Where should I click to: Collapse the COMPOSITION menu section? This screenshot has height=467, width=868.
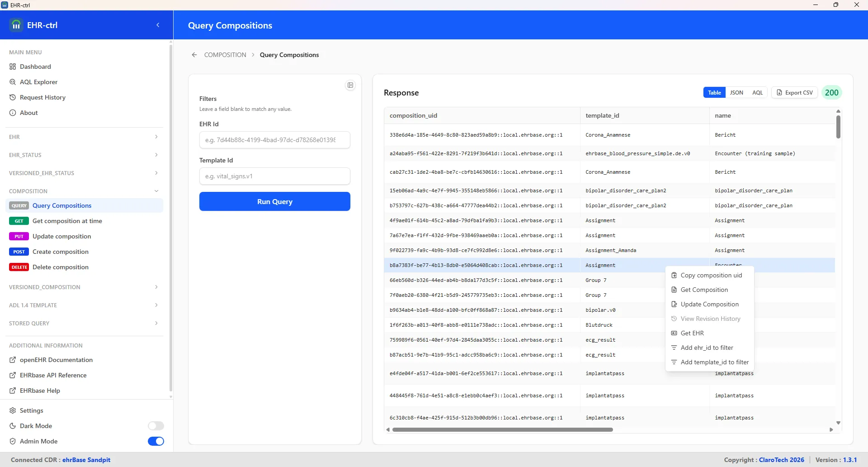click(84, 191)
